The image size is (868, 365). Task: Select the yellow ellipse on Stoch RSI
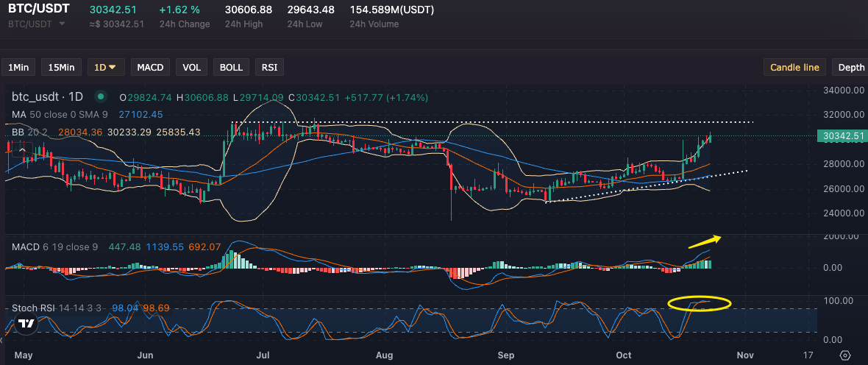click(x=699, y=303)
